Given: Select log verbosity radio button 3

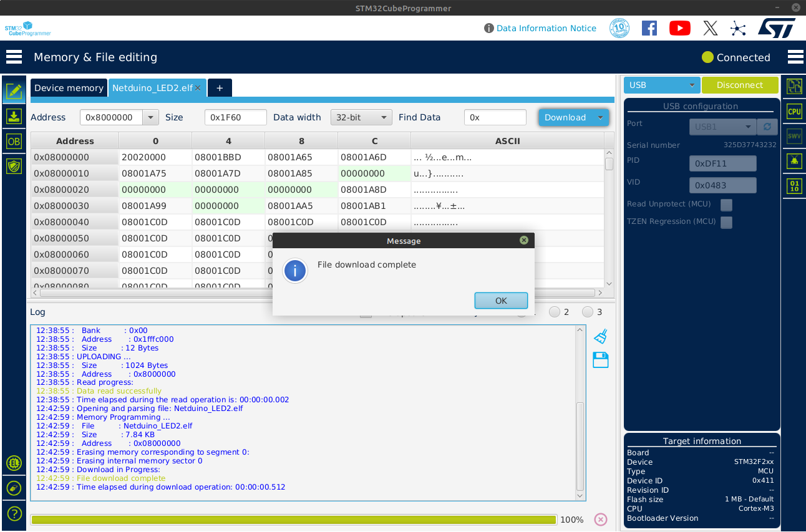Looking at the screenshot, I should tap(587, 312).
